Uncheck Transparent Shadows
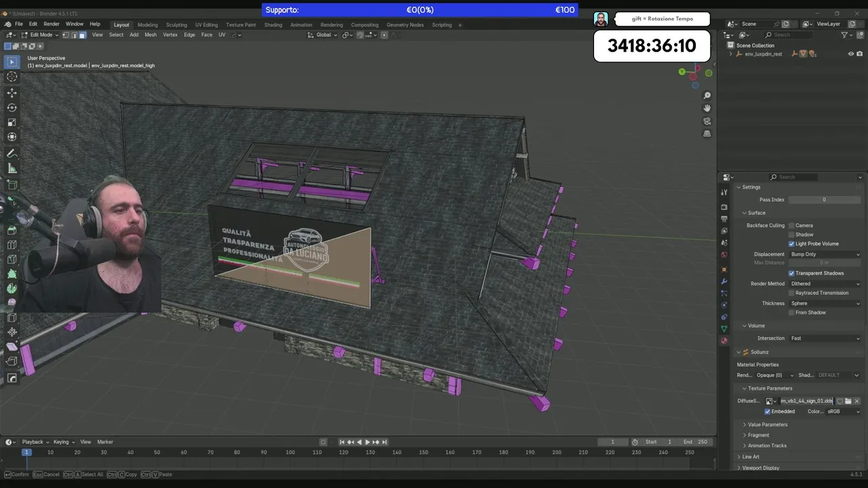Viewport: 868px width, 488px height. pyautogui.click(x=791, y=273)
